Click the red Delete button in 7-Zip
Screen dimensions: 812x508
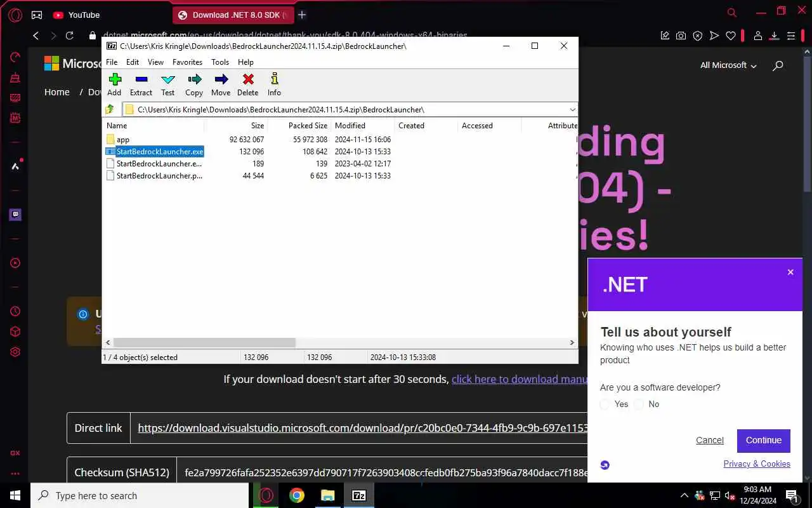click(x=247, y=84)
